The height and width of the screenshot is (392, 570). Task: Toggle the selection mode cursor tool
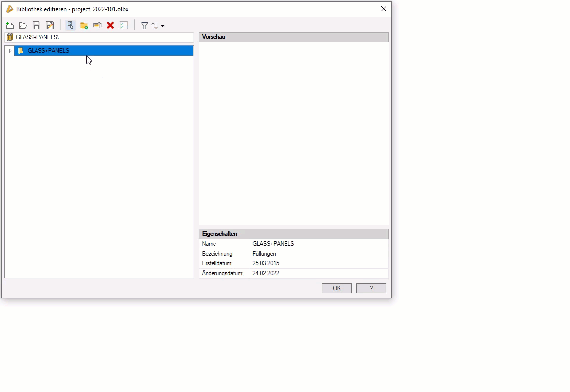click(71, 25)
